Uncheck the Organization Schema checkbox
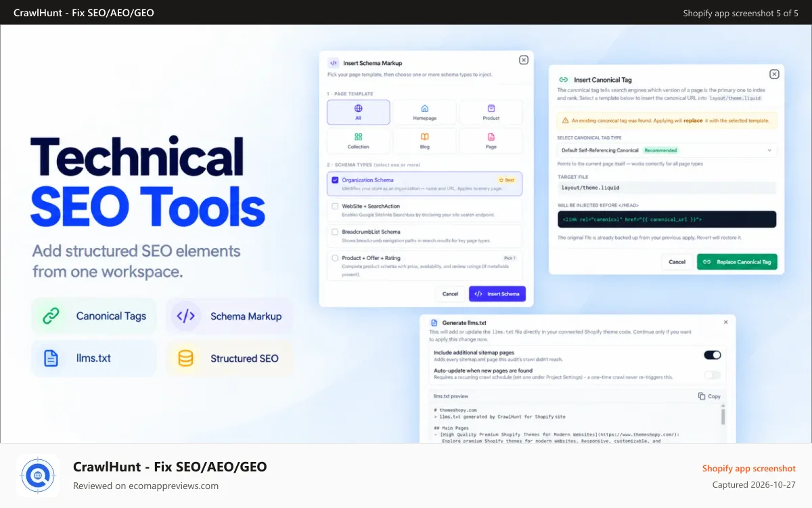The height and width of the screenshot is (508, 812). (335, 180)
